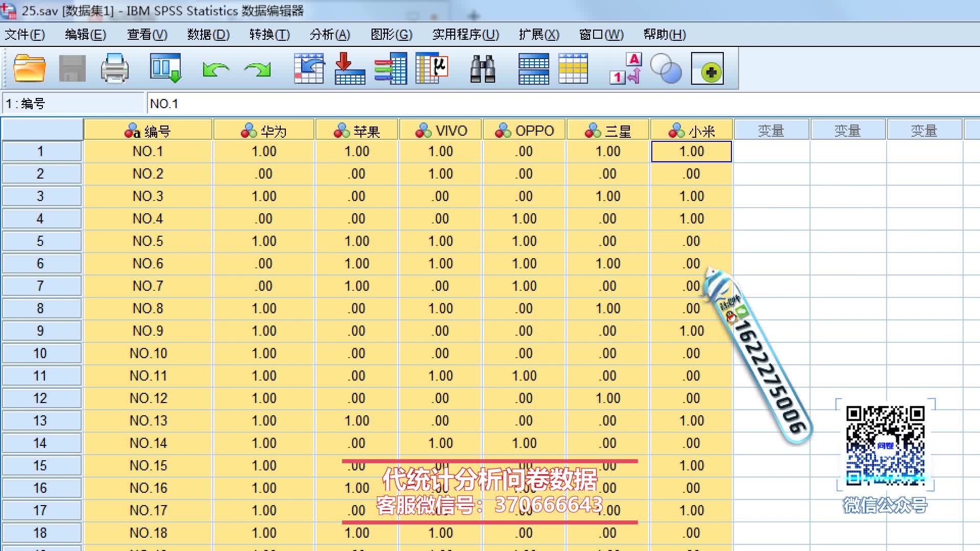Click the 华为 cell in row 14
Viewport: 980px width, 551px height.
[x=264, y=443]
